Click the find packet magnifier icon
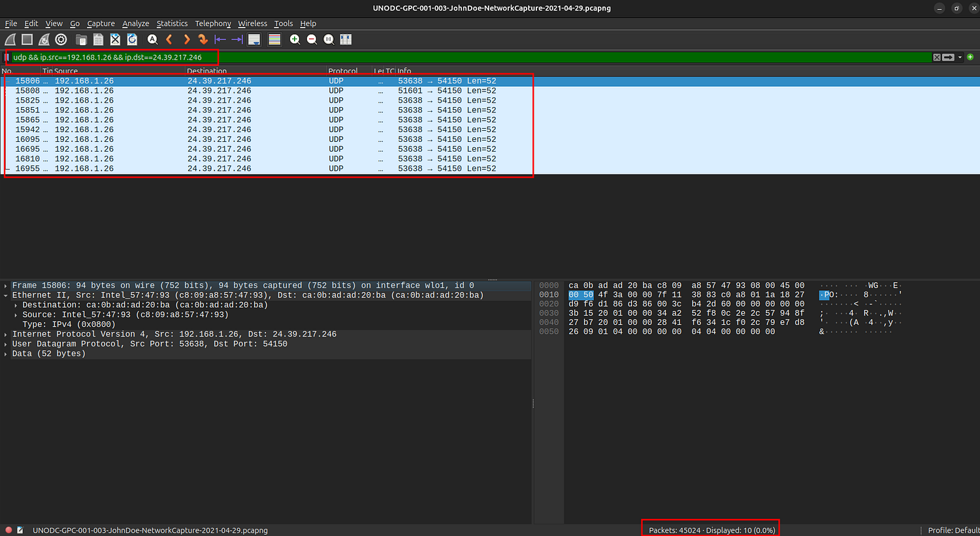 (152, 40)
